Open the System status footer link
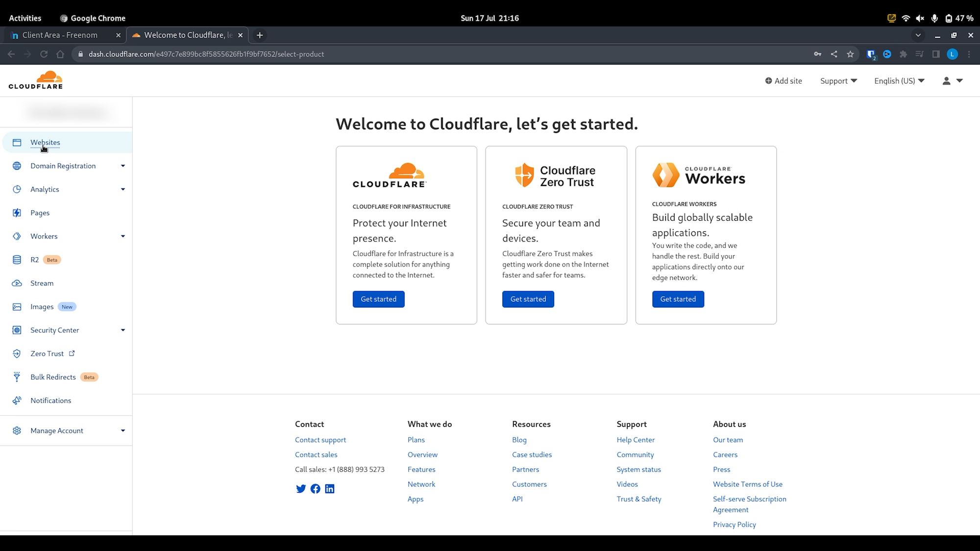The width and height of the screenshot is (980, 551). click(638, 469)
